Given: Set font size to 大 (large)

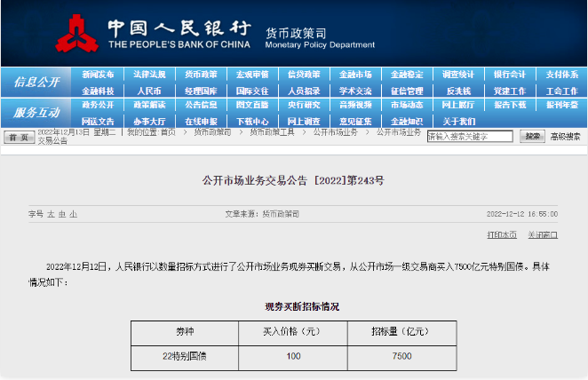Looking at the screenshot, I should pyautogui.click(x=51, y=214).
